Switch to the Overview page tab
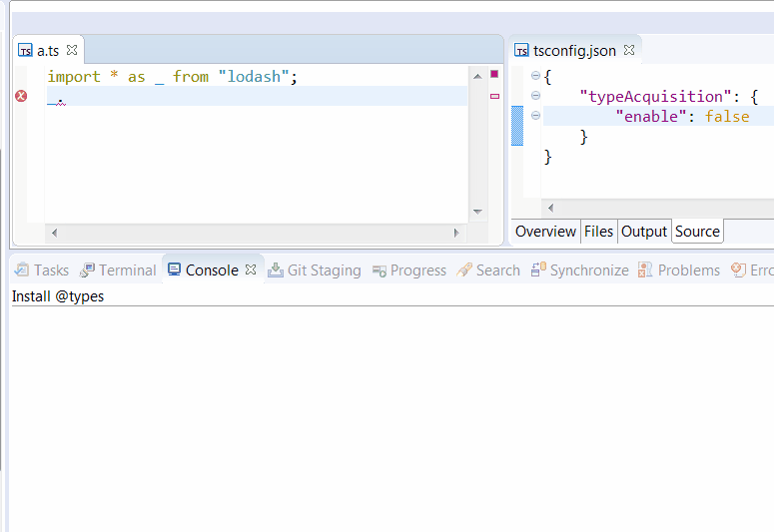The width and height of the screenshot is (774, 532). 545,232
